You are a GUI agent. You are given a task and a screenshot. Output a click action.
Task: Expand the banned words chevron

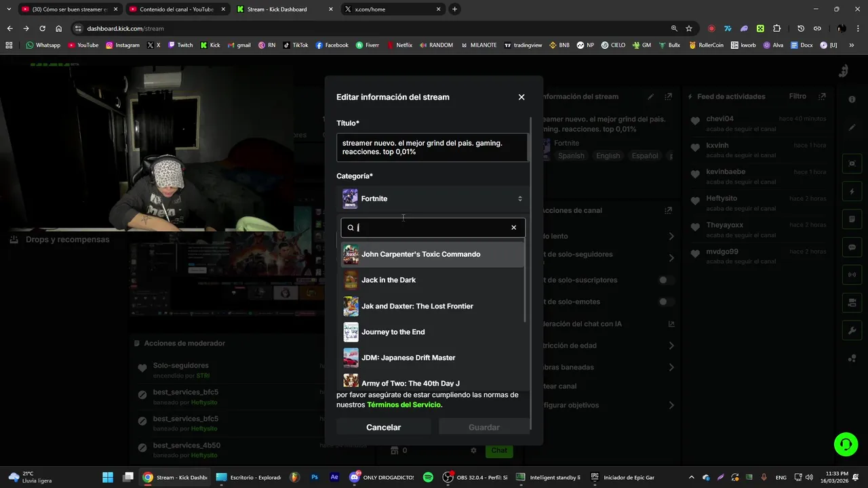(x=671, y=367)
